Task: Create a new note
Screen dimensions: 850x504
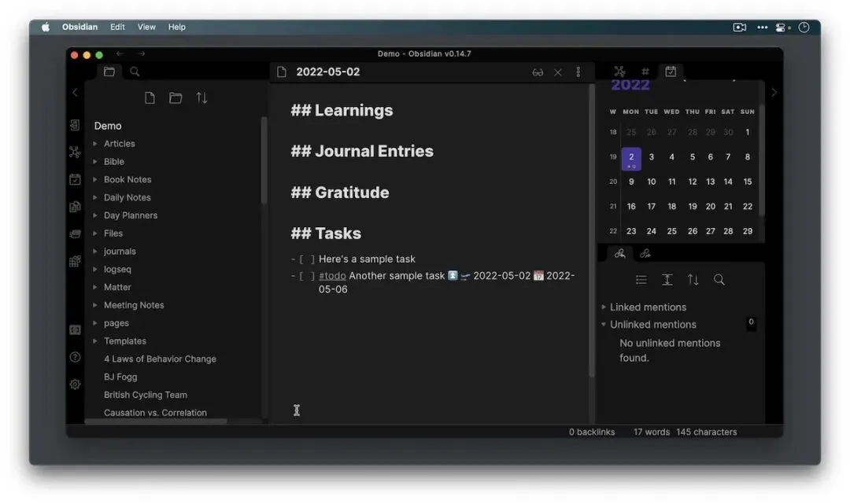Action: pyautogui.click(x=150, y=97)
